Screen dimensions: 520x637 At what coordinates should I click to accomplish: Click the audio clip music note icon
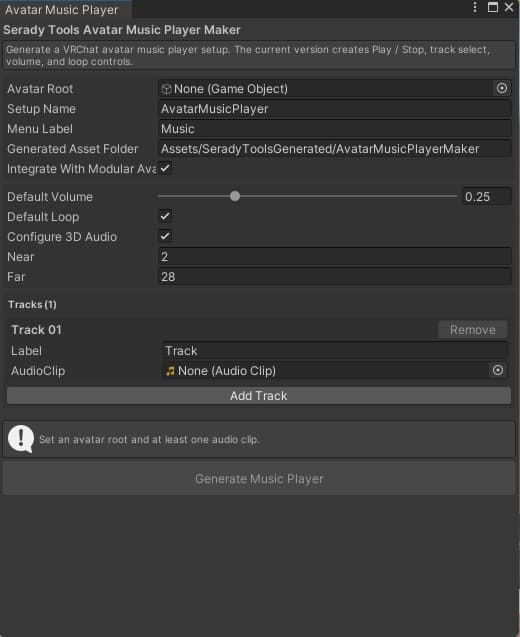(x=170, y=371)
